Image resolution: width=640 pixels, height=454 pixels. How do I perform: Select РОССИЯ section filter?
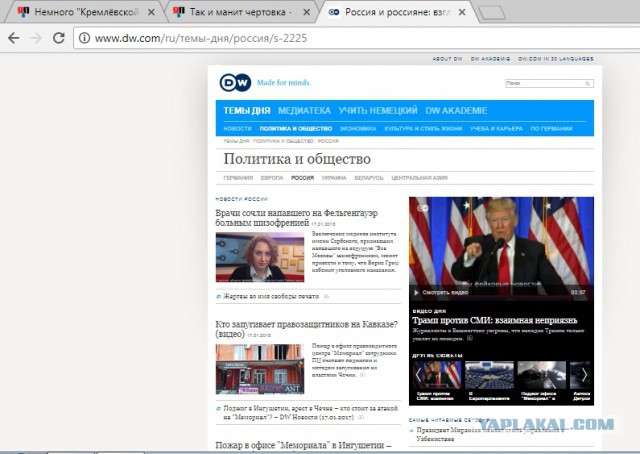pos(302,178)
